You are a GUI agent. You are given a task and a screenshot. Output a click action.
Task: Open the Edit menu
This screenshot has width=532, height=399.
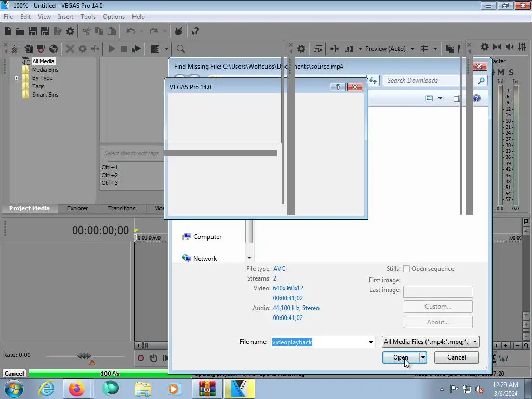[25, 17]
